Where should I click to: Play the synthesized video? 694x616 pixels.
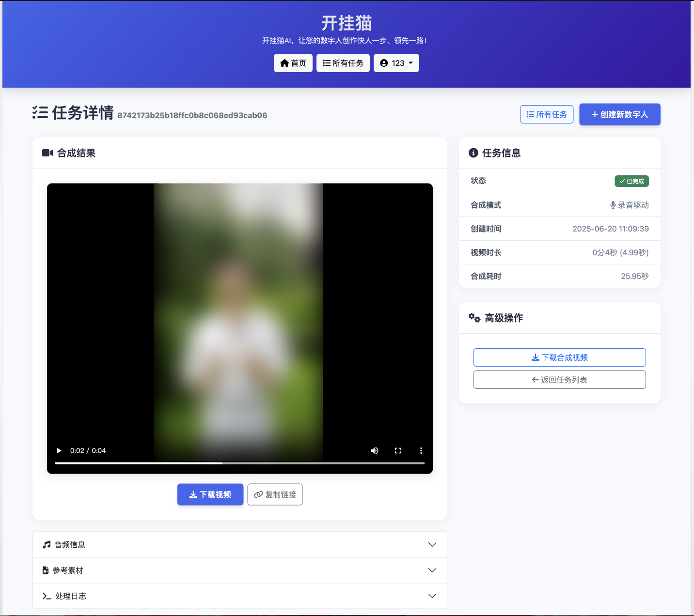pyautogui.click(x=59, y=450)
